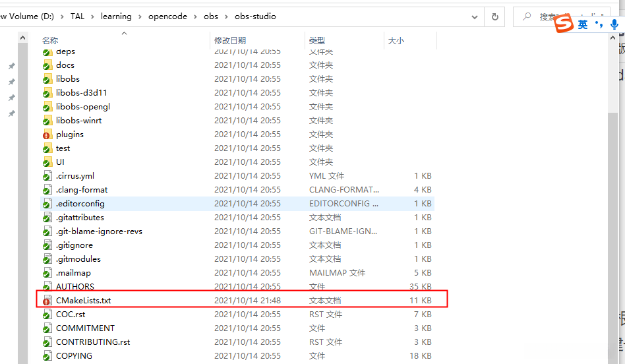Click the libobs-d3d11 folder icon

47,93
